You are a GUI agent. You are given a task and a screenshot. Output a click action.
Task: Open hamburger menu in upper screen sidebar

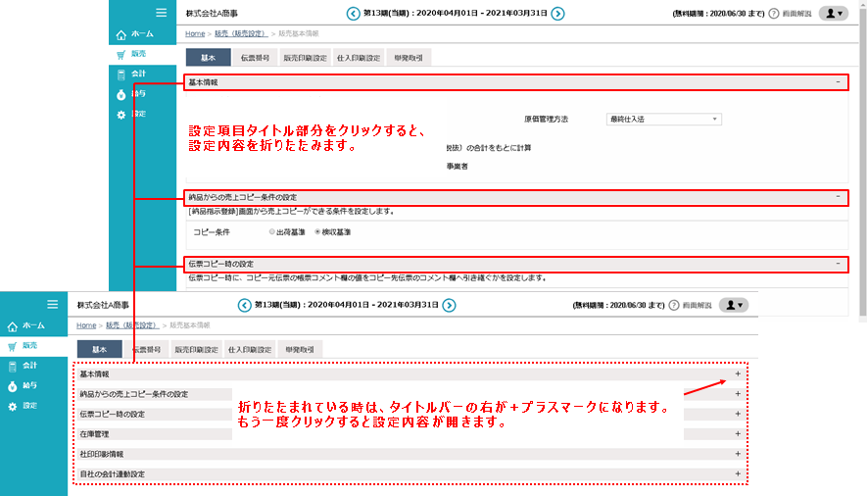coord(161,12)
